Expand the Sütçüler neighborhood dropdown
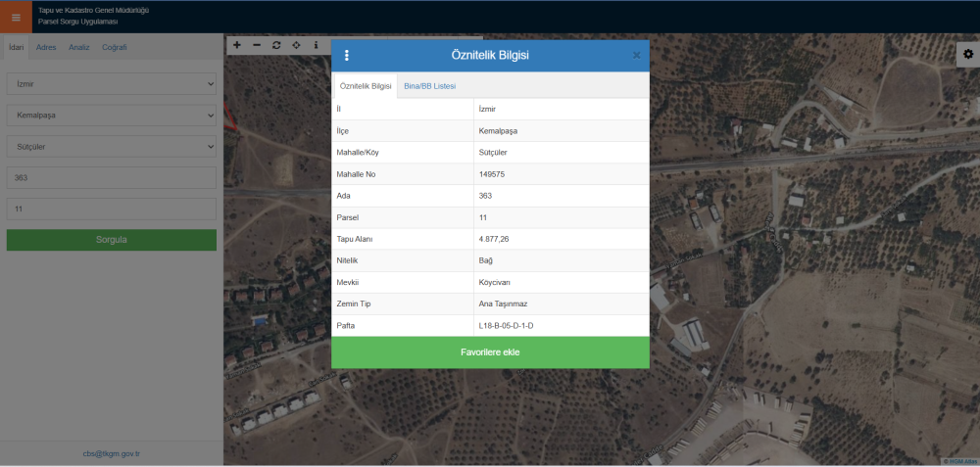The height and width of the screenshot is (467, 980). coord(111,147)
